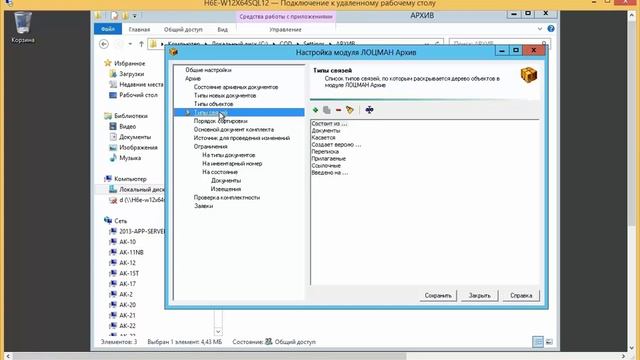Image resolution: width=640 pixels, height=360 pixels.
Task: Select Порядок сортировки tree item
Action: (x=220, y=121)
